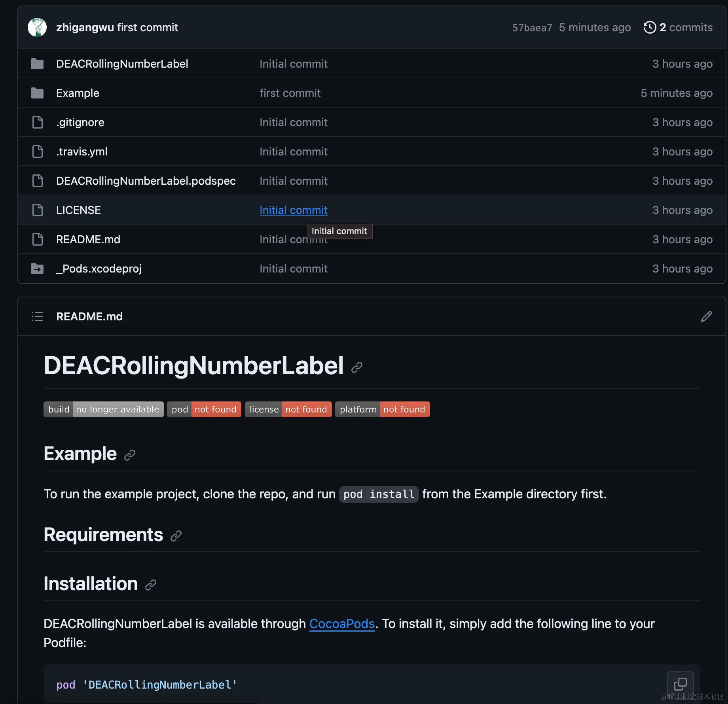Viewport: 728px width, 704px height.
Task: Open the .gitignore file
Action: point(80,122)
